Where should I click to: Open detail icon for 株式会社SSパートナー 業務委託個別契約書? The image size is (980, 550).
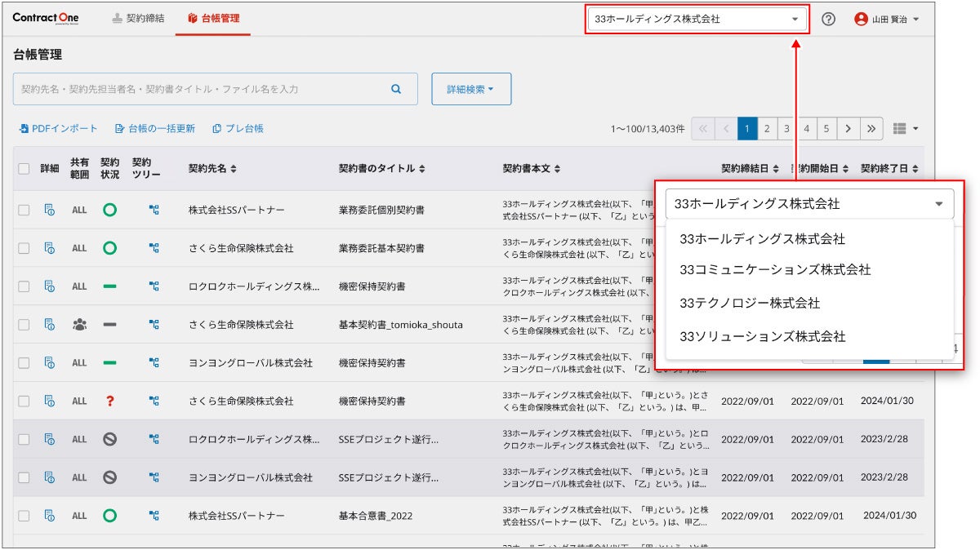point(49,210)
